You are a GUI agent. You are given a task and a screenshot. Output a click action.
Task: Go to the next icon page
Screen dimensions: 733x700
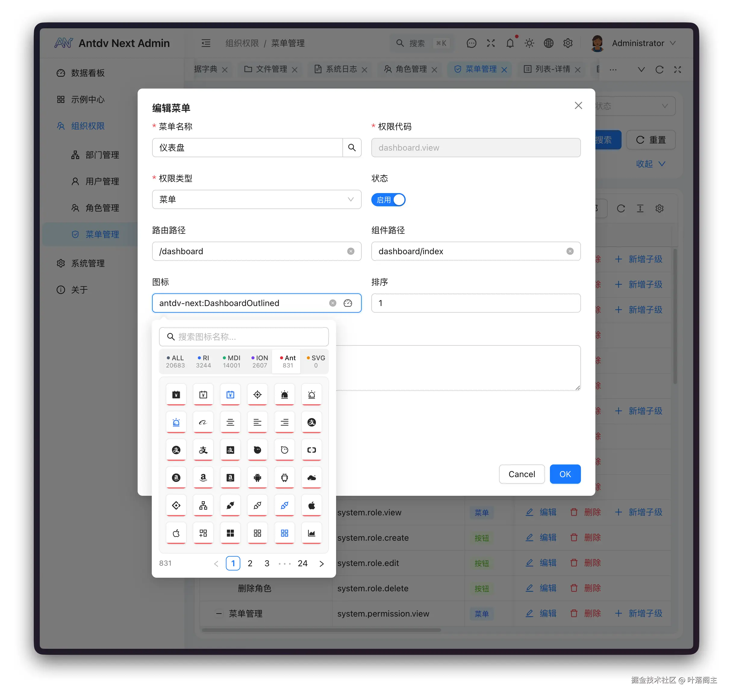coord(322,564)
